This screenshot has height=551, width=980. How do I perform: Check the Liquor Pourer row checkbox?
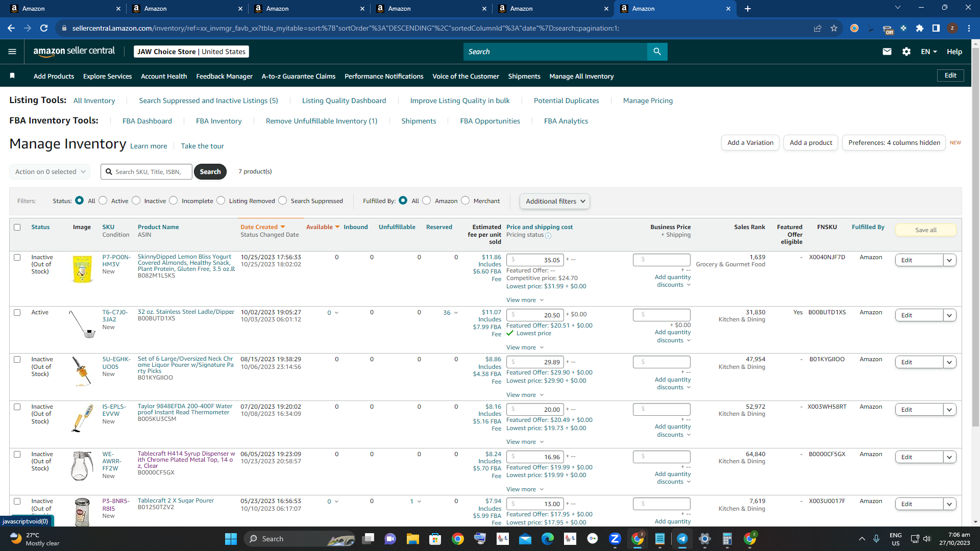pyautogui.click(x=17, y=359)
